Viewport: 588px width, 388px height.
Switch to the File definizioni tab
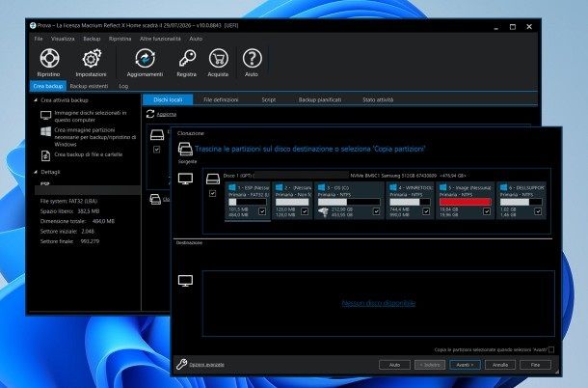[x=221, y=100]
